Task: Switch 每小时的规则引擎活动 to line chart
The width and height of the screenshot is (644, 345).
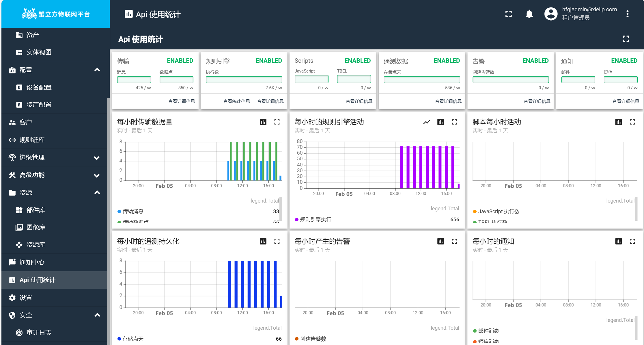Action: point(427,122)
